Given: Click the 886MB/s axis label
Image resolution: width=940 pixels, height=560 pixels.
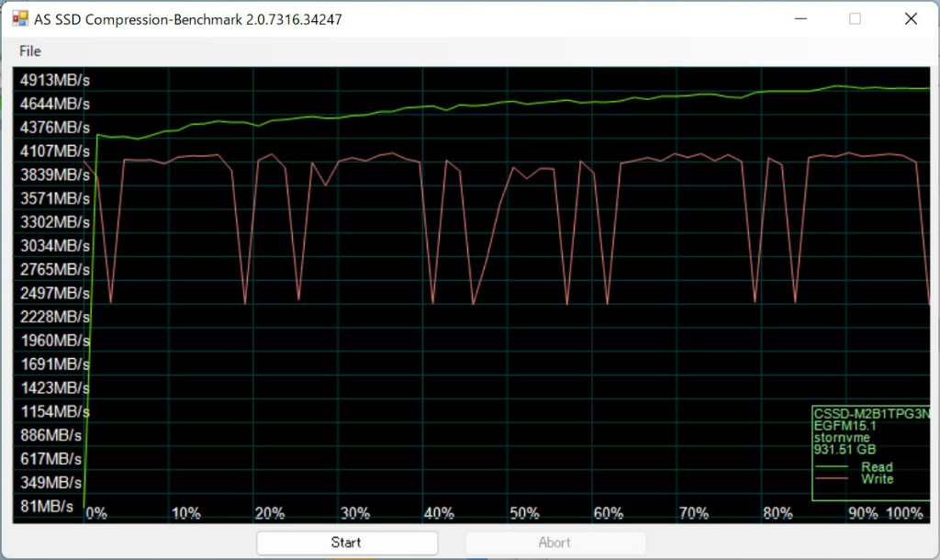Looking at the screenshot, I should pyautogui.click(x=50, y=435).
